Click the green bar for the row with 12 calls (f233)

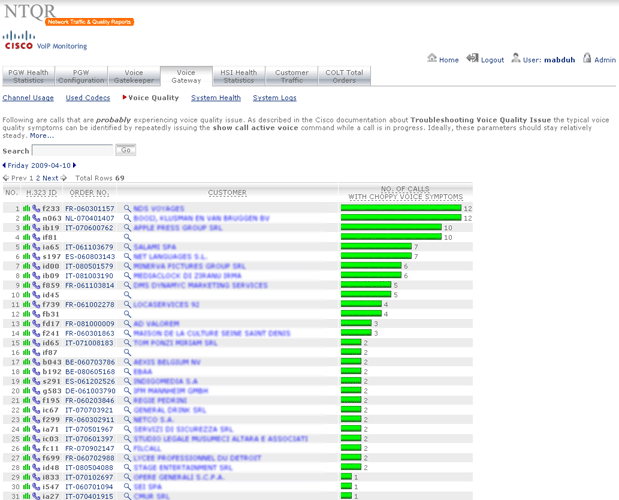(400, 209)
